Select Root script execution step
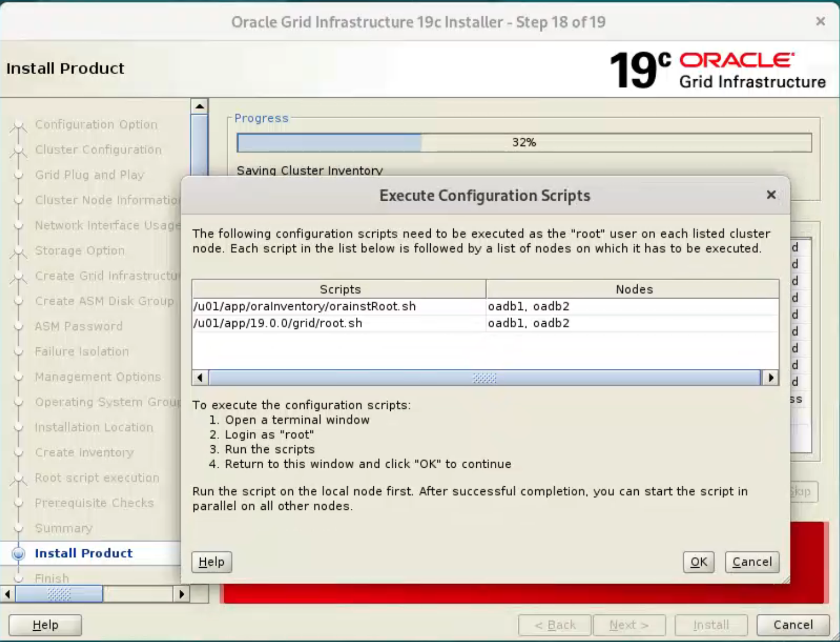The width and height of the screenshot is (840, 642). click(97, 478)
